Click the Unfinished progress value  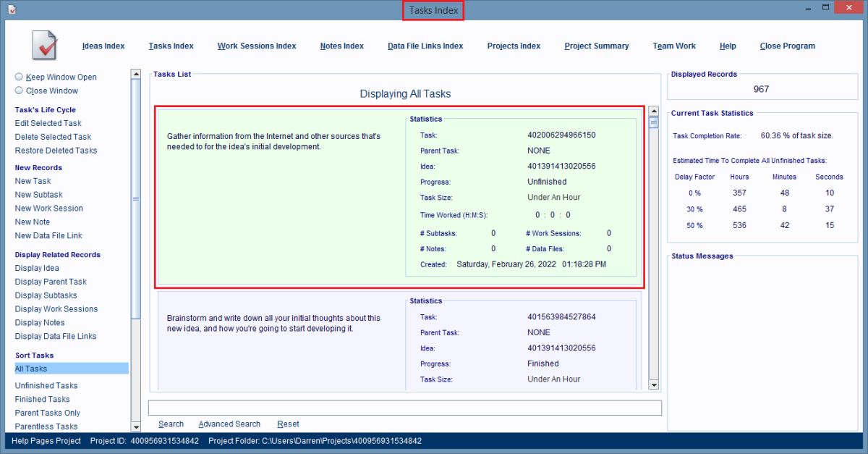coord(547,182)
